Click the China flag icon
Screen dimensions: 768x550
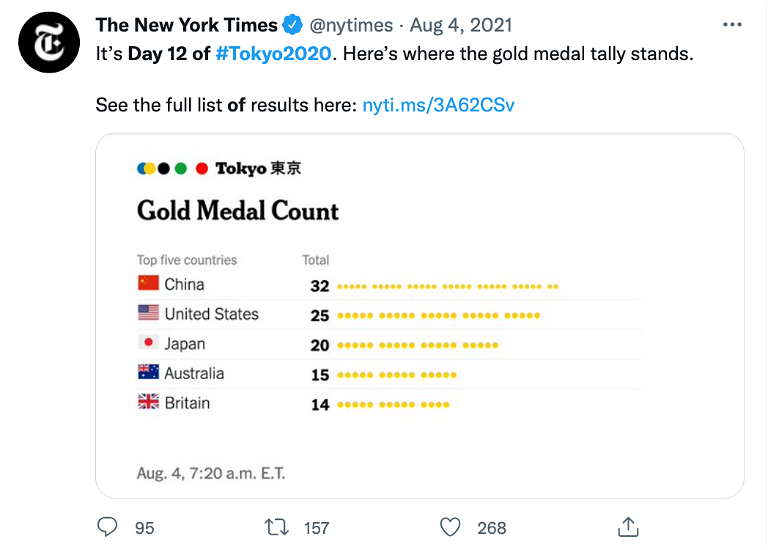tap(148, 283)
